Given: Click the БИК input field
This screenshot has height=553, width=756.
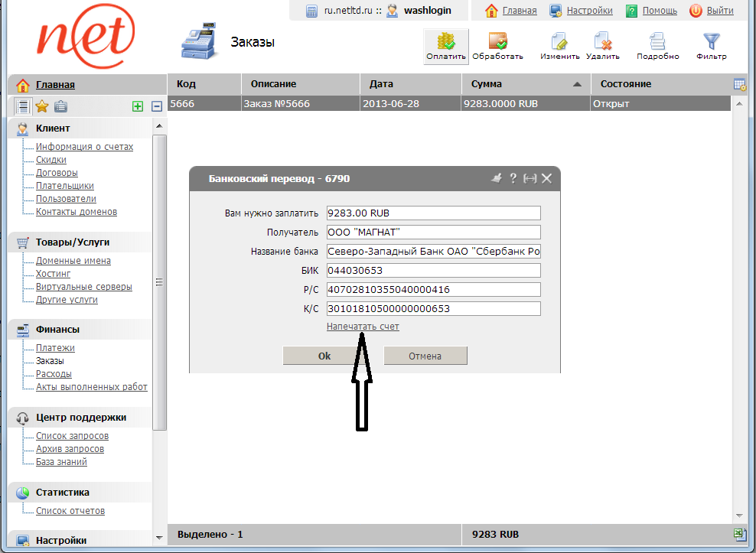Looking at the screenshot, I should [x=433, y=271].
